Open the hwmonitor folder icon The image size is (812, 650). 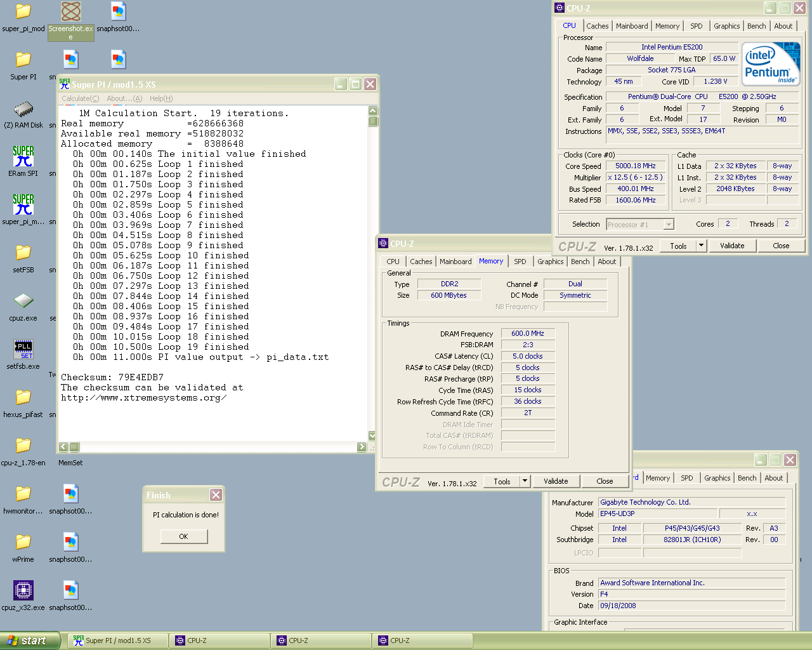pyautogui.click(x=23, y=494)
